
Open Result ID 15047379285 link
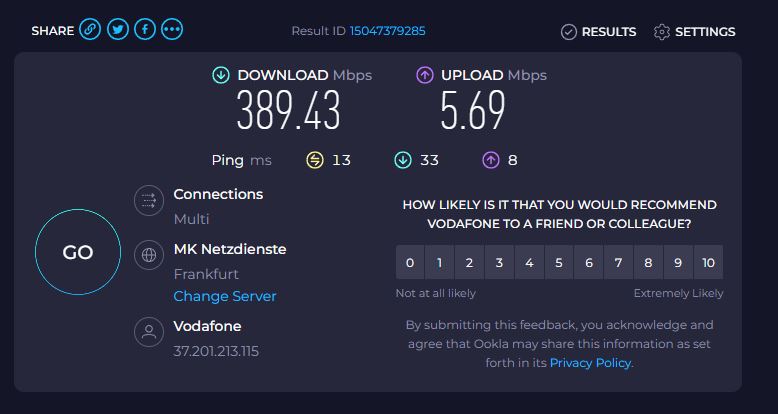pyautogui.click(x=387, y=31)
